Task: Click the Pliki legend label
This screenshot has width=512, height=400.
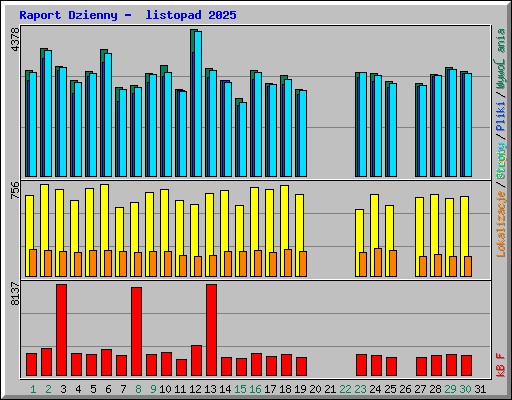Action: click(x=501, y=117)
